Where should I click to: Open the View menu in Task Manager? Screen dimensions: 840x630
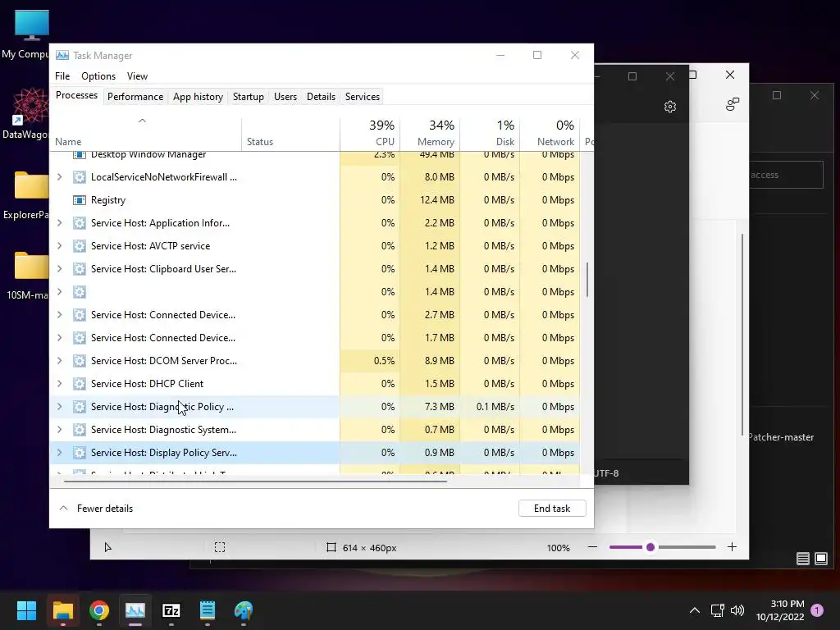[137, 76]
